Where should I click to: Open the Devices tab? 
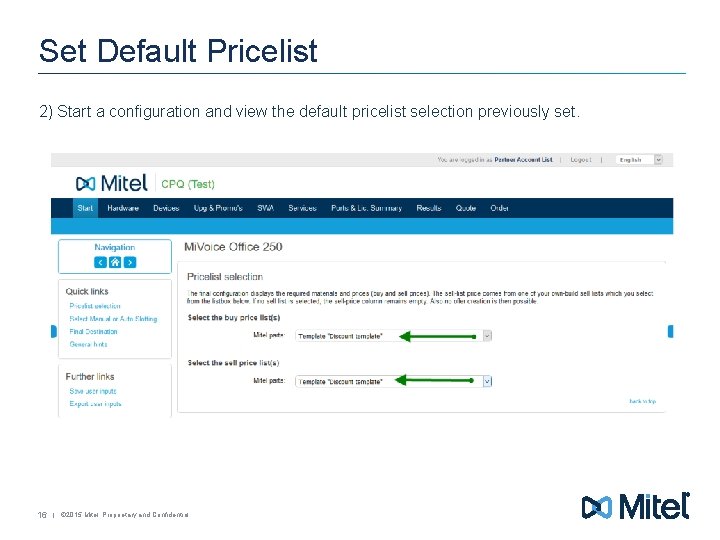pos(166,208)
